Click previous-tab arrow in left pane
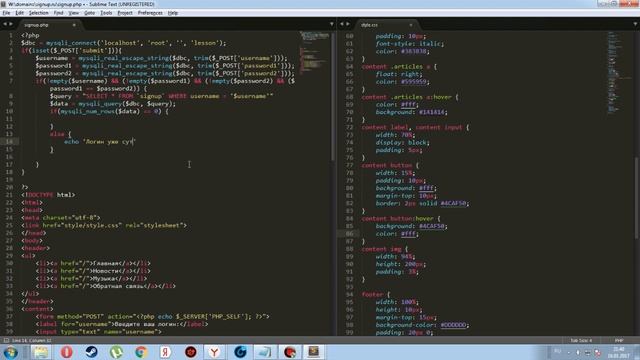Screen dimensions: 640x360 5,24
